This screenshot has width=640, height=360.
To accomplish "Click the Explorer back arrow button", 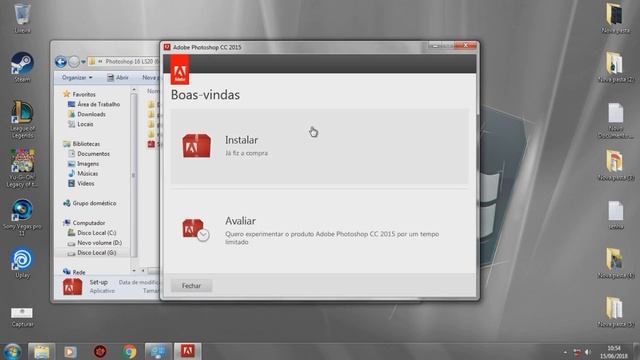I will coord(61,62).
